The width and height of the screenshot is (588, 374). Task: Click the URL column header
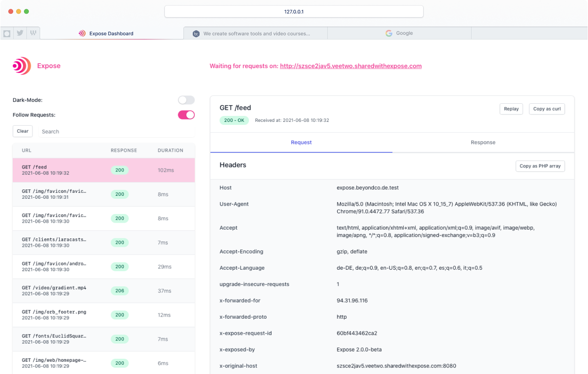pyautogui.click(x=26, y=150)
